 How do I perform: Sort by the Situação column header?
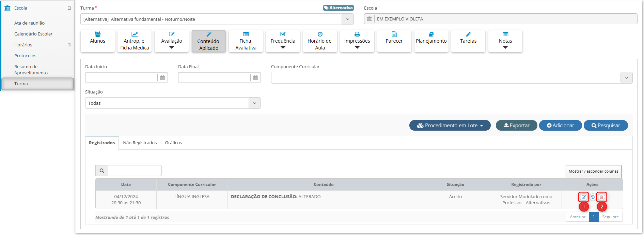click(x=455, y=184)
